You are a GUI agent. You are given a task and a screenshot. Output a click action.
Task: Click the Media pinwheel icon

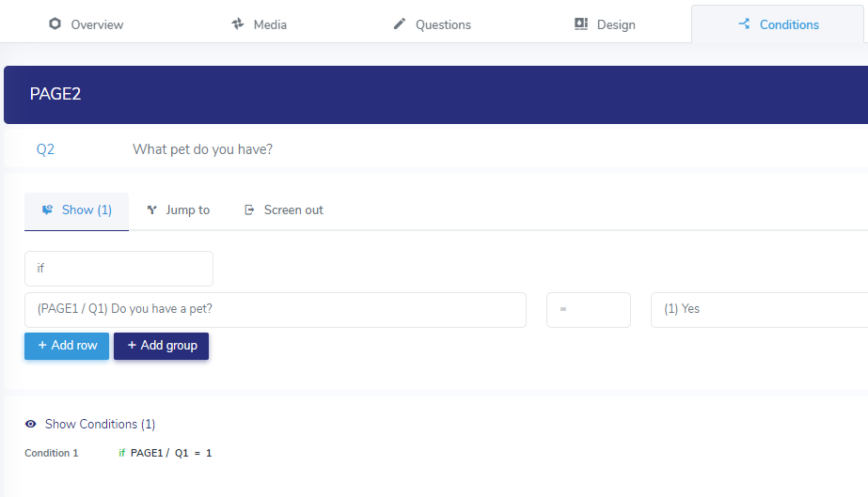pyautogui.click(x=238, y=23)
